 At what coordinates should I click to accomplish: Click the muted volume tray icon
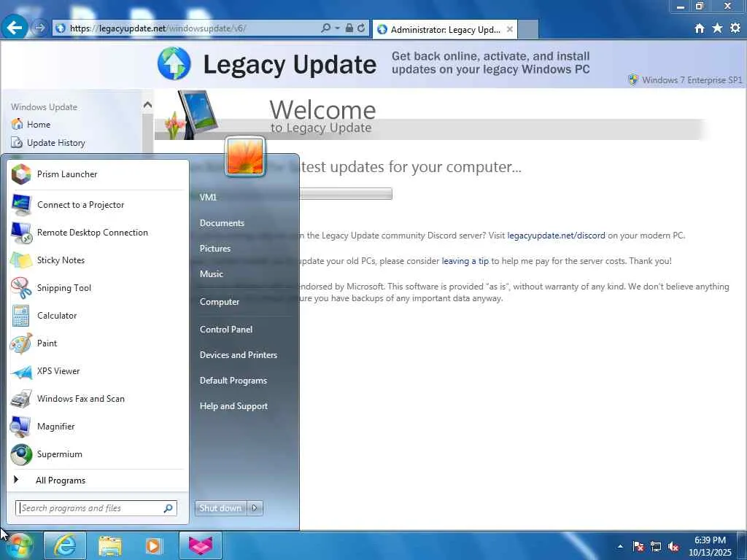pos(673,546)
